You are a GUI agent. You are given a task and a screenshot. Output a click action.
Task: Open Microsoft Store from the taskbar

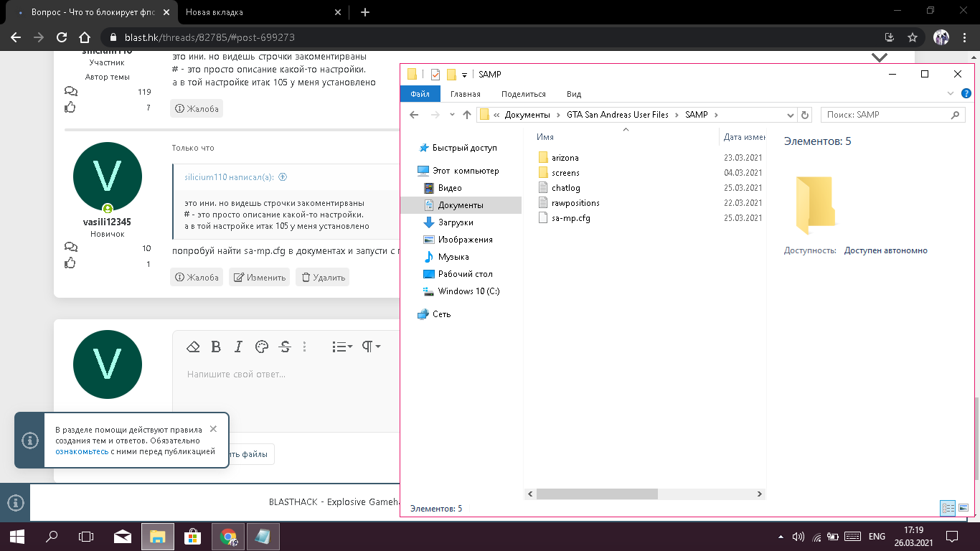[x=192, y=536]
